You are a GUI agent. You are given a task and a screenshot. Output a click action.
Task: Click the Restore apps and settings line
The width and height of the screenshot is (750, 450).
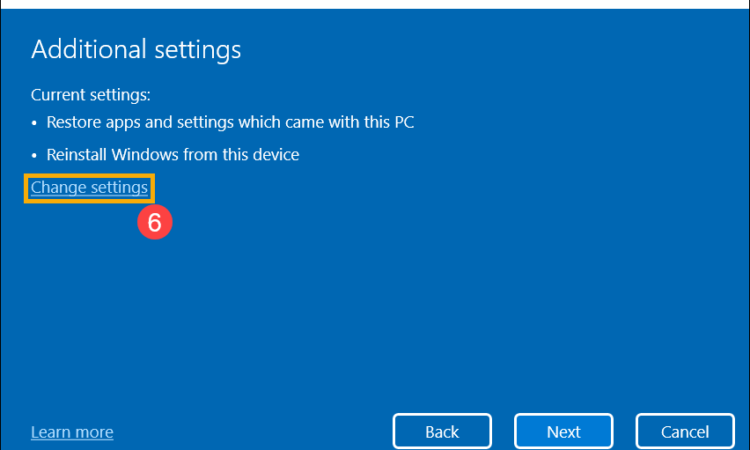pyautogui.click(x=230, y=122)
